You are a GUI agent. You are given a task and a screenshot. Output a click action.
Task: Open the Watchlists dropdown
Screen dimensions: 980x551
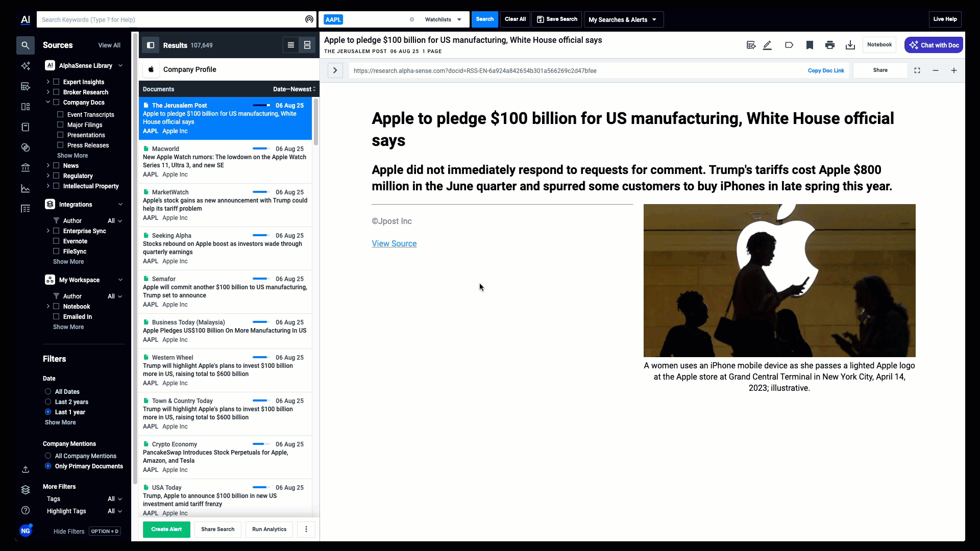click(x=442, y=19)
